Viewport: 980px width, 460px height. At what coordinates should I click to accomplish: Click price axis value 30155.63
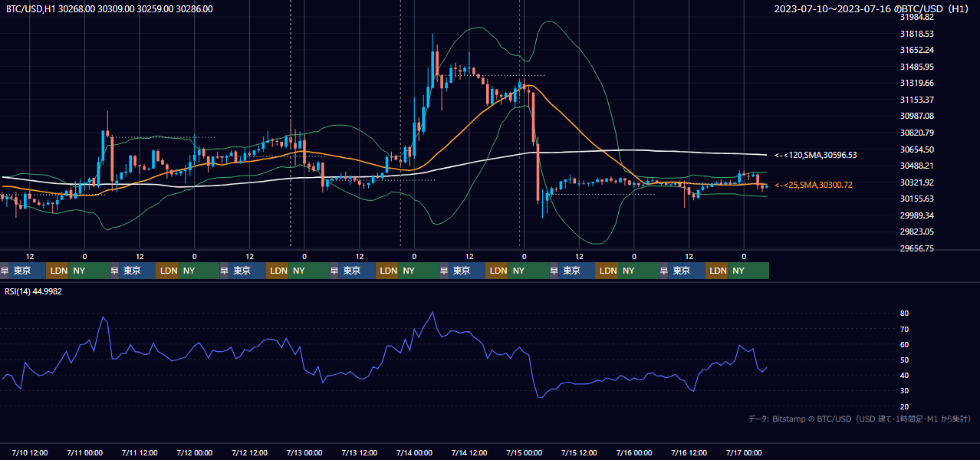(916, 199)
